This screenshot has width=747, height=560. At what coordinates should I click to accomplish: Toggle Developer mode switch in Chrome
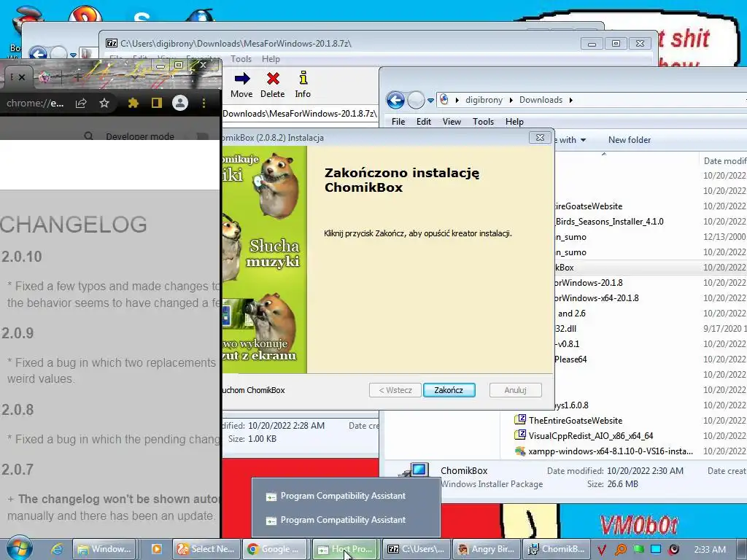click(x=202, y=136)
